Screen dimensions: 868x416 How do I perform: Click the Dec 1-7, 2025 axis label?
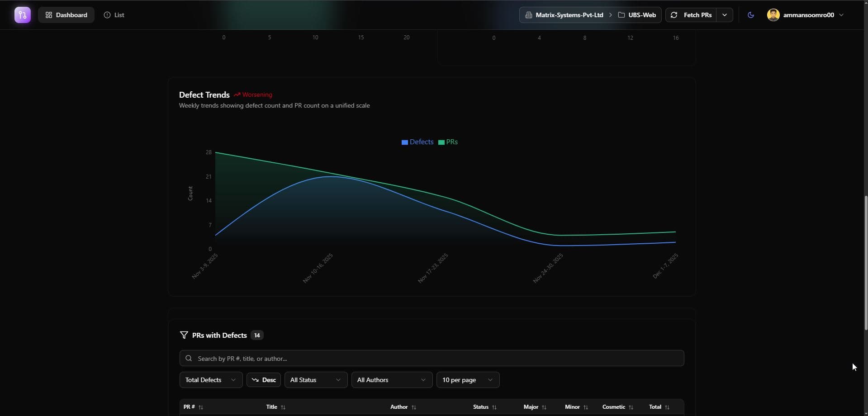[x=665, y=266]
